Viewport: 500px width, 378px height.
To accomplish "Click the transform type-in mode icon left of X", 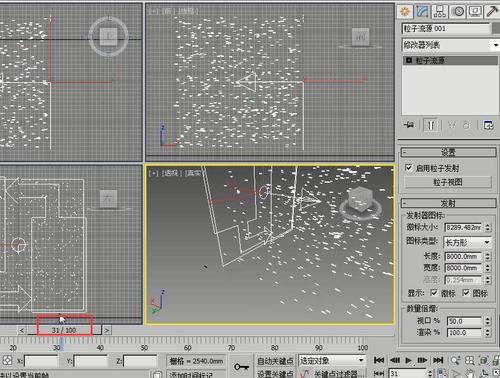I will [x=7, y=361].
